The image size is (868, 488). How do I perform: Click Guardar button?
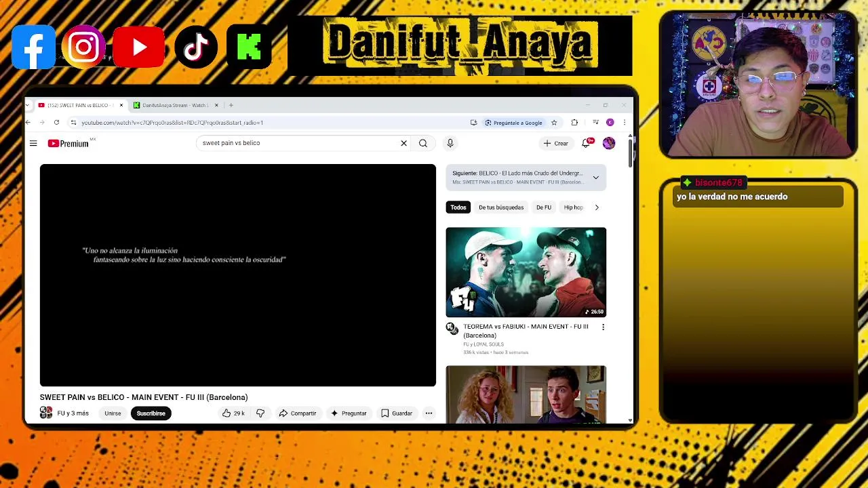pyautogui.click(x=397, y=413)
